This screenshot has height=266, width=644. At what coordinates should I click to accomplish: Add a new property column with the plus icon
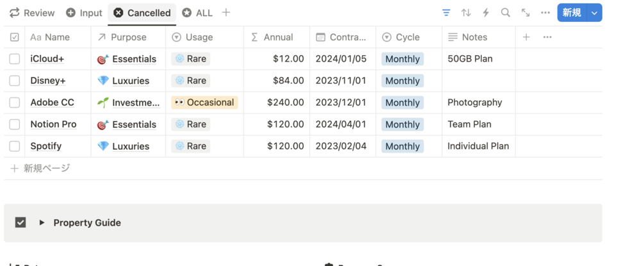pos(526,37)
